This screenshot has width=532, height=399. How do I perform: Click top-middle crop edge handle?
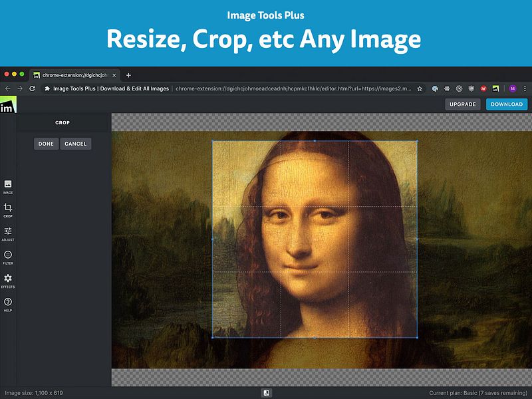point(315,141)
